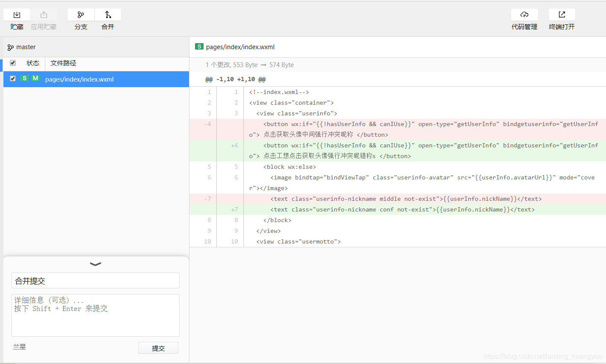Toggle the select-all files checkbox
The height and width of the screenshot is (364, 606).
(13, 63)
